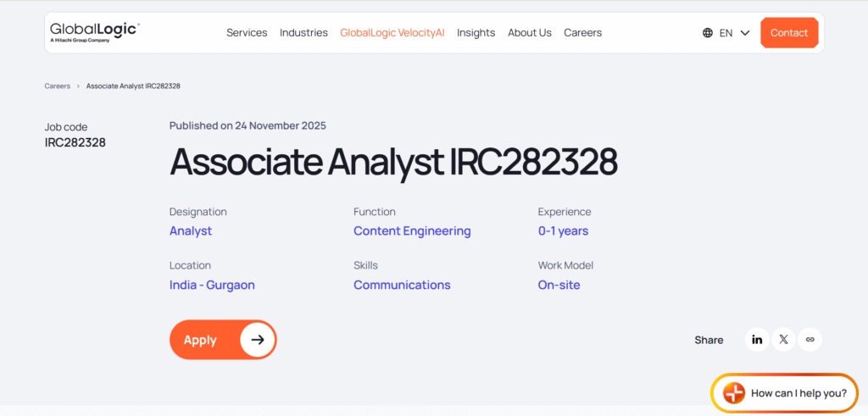Copy the job link using link icon
This screenshot has height=416, width=868.
(810, 340)
